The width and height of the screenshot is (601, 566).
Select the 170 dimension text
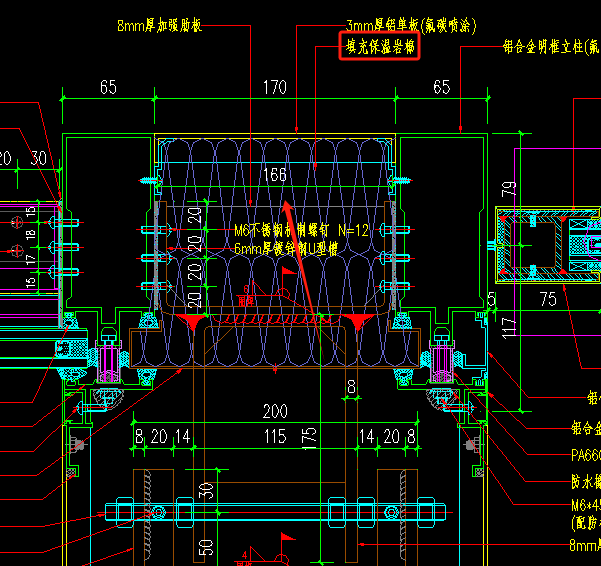274,88
